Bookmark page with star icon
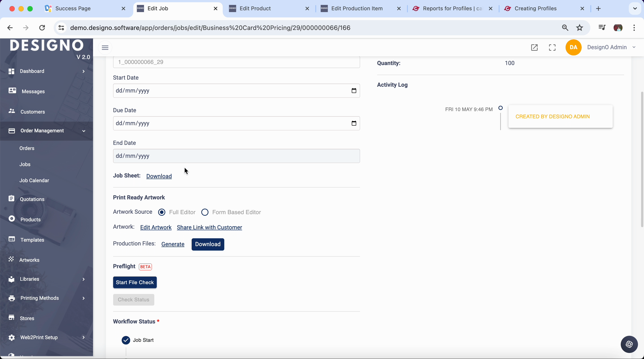This screenshot has width=644, height=359. coord(580,28)
